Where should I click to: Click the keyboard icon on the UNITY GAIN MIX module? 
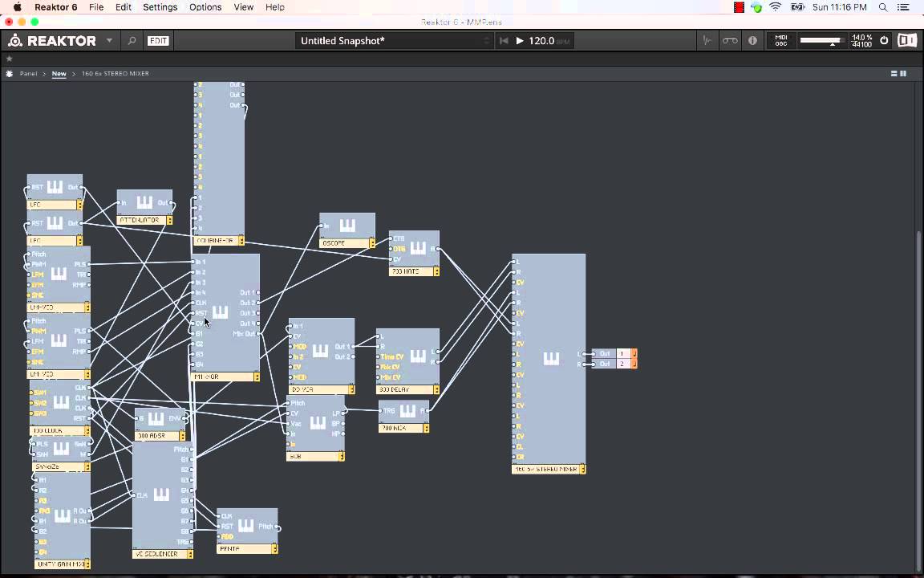[x=63, y=516]
